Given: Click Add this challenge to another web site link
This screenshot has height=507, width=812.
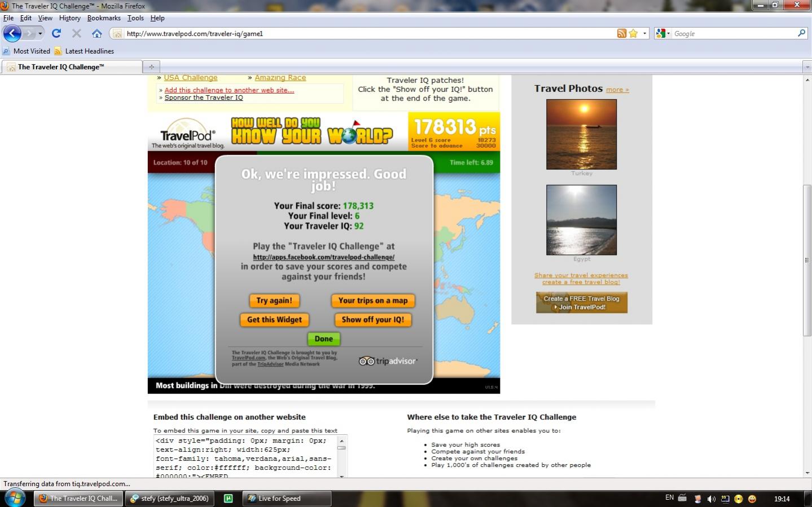Looking at the screenshot, I should 229,90.
